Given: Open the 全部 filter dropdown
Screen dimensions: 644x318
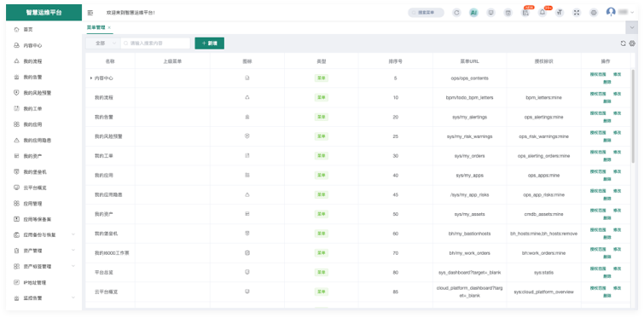Looking at the screenshot, I should pos(102,43).
